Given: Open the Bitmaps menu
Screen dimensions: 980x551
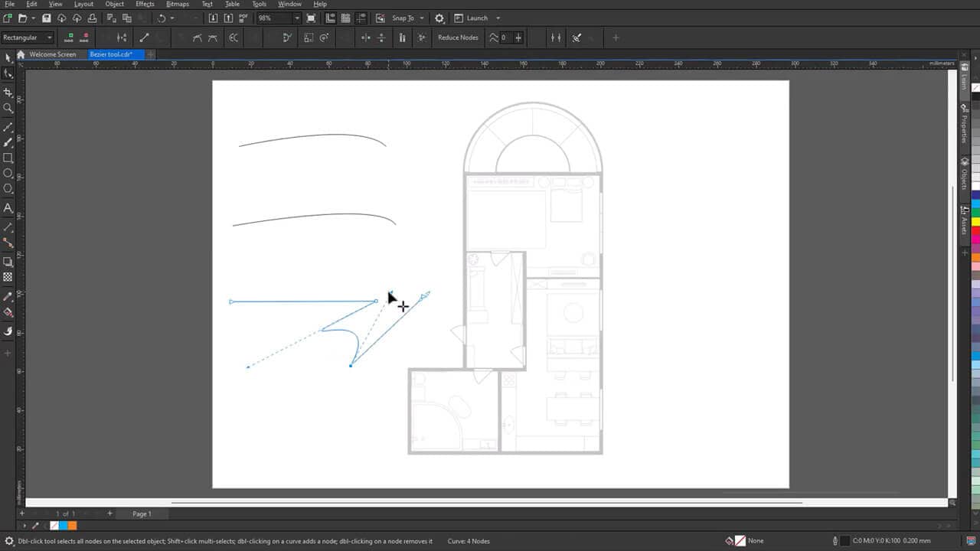Looking at the screenshot, I should pos(177,4).
